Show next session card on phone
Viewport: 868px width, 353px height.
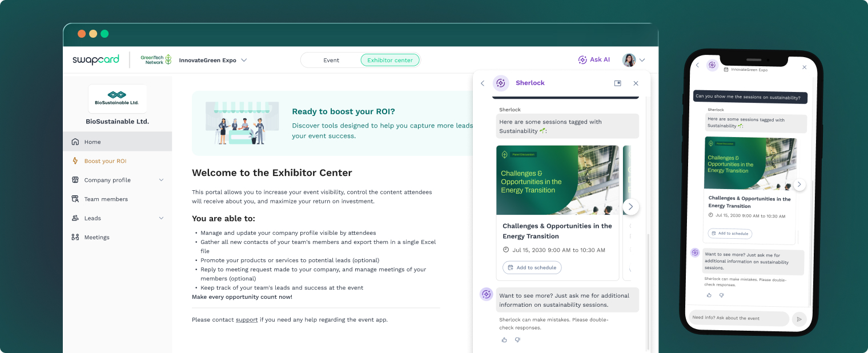click(799, 184)
